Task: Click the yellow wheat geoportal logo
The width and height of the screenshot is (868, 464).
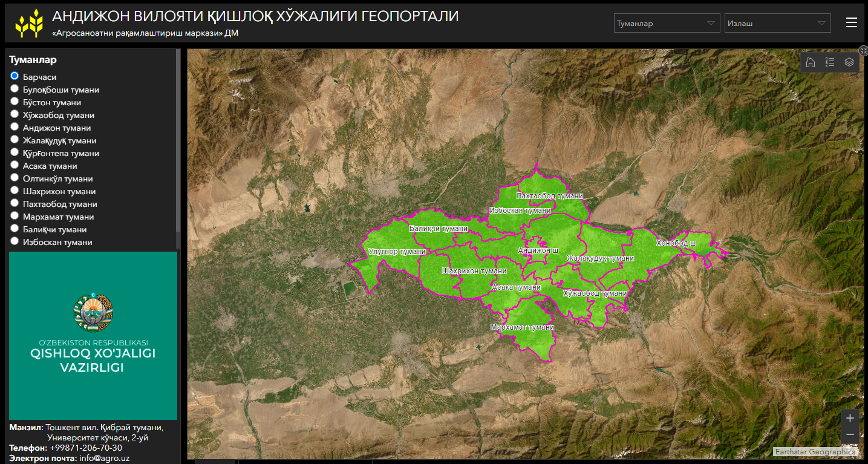Action: pyautogui.click(x=29, y=23)
